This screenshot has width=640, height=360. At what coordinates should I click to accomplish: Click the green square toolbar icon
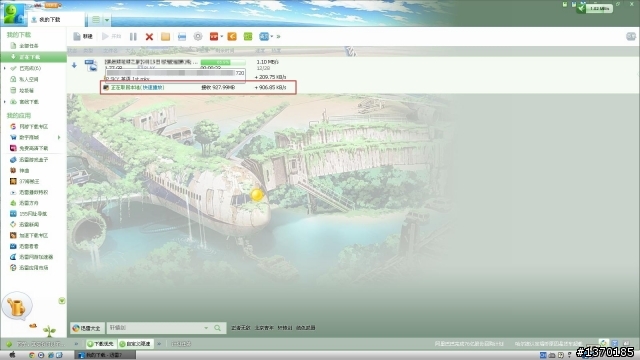[248, 37]
